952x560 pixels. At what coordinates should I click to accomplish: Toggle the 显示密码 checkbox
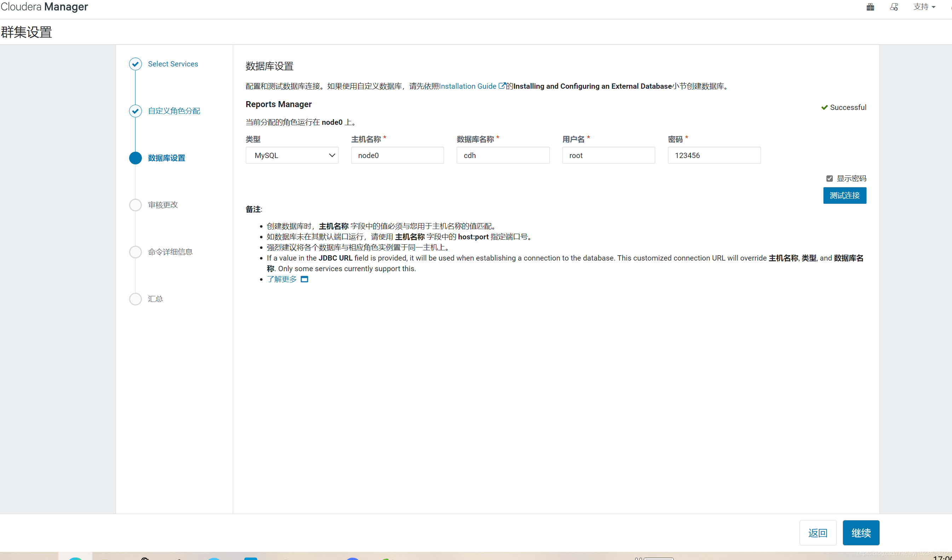[x=829, y=178]
